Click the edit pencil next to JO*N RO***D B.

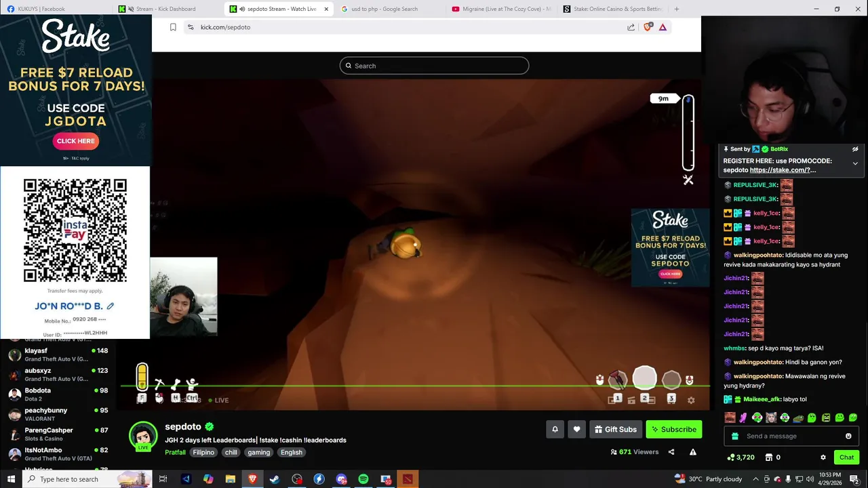(110, 306)
